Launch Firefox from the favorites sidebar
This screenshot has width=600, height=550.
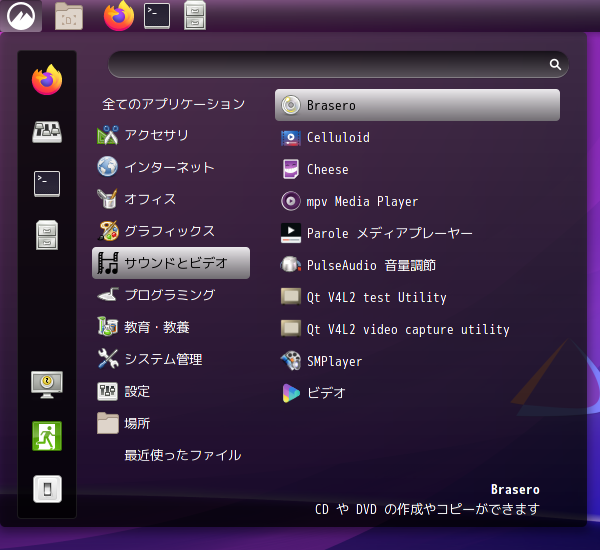(47, 80)
